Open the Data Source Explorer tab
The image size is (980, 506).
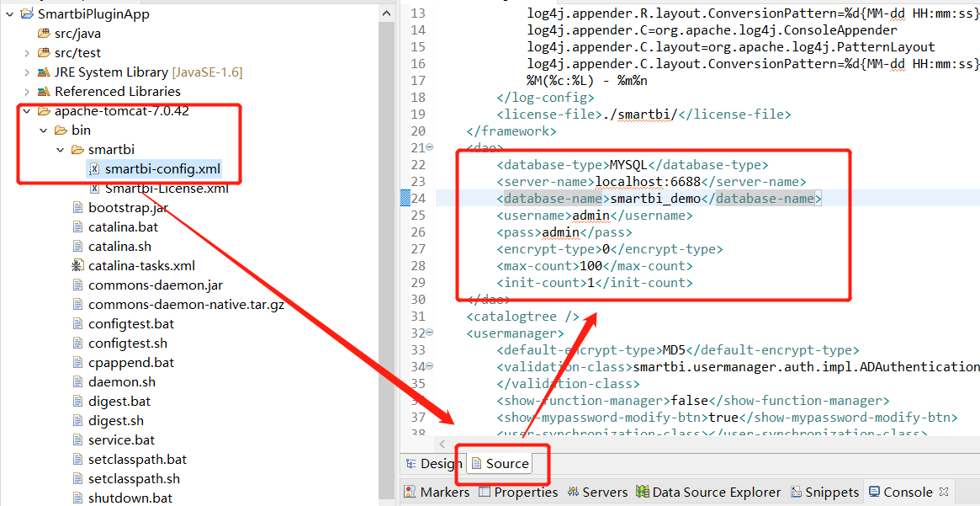tap(708, 493)
